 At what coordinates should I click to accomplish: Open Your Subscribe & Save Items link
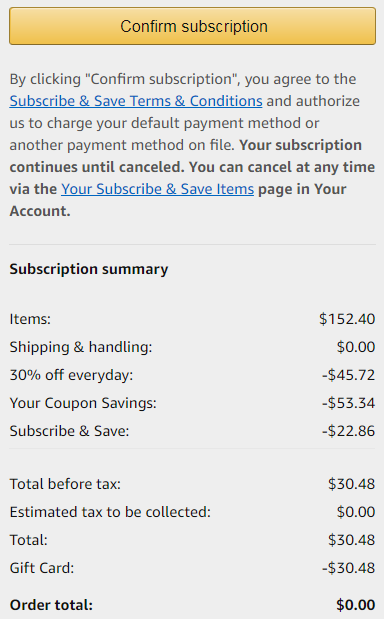(x=157, y=189)
